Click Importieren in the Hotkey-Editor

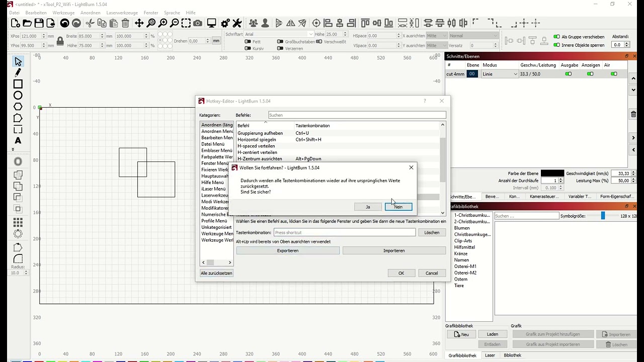click(x=394, y=250)
